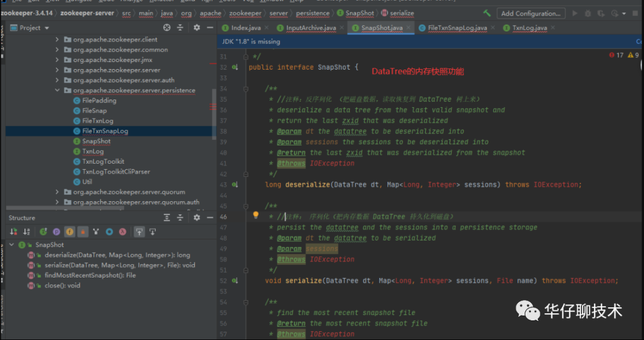Open Add Configuration dialog
This screenshot has height=340, width=644.
coord(531,13)
